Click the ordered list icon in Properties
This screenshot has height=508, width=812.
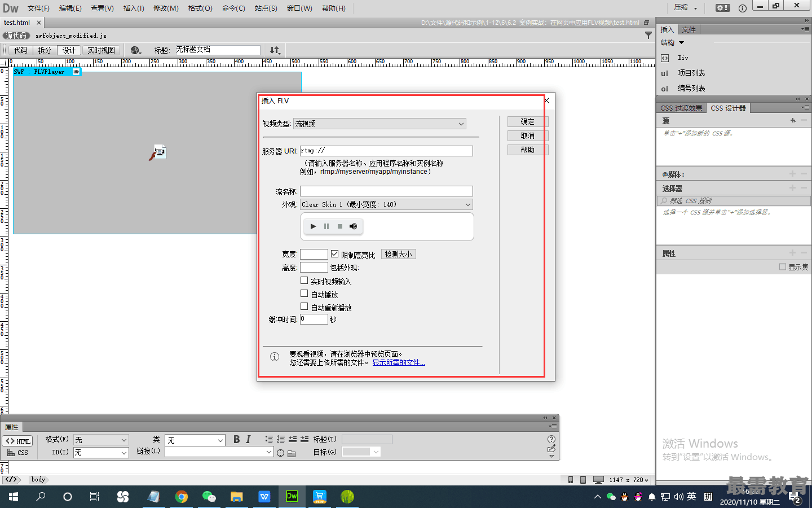pos(281,439)
